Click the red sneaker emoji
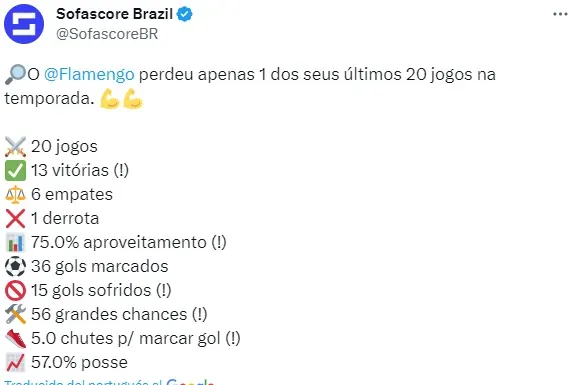The width and height of the screenshot is (585, 385). point(15,338)
